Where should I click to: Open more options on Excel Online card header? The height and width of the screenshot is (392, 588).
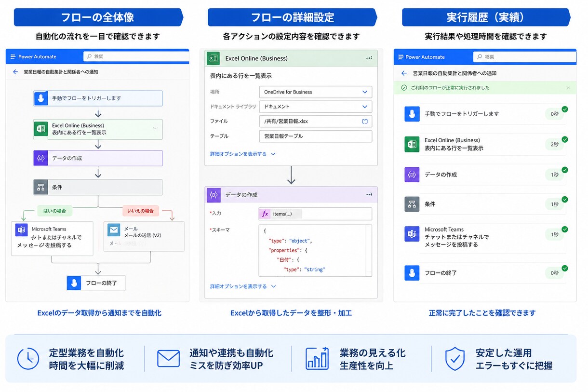[x=369, y=58]
